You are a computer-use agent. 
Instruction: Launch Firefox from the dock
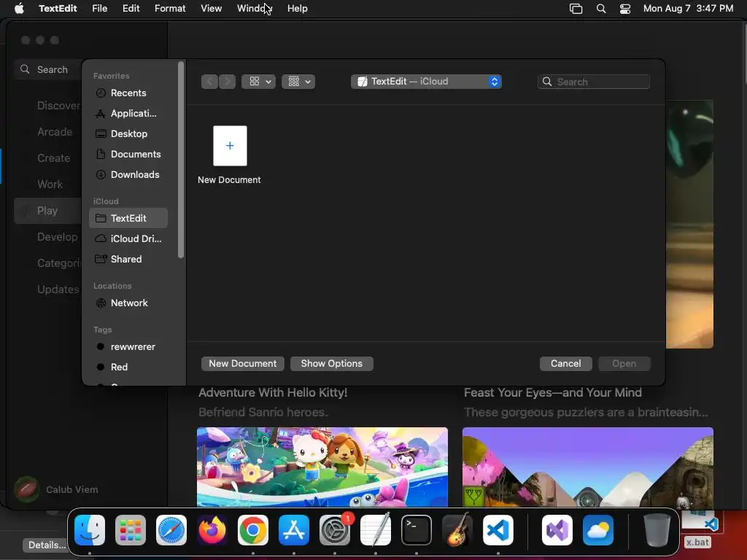tap(212, 530)
